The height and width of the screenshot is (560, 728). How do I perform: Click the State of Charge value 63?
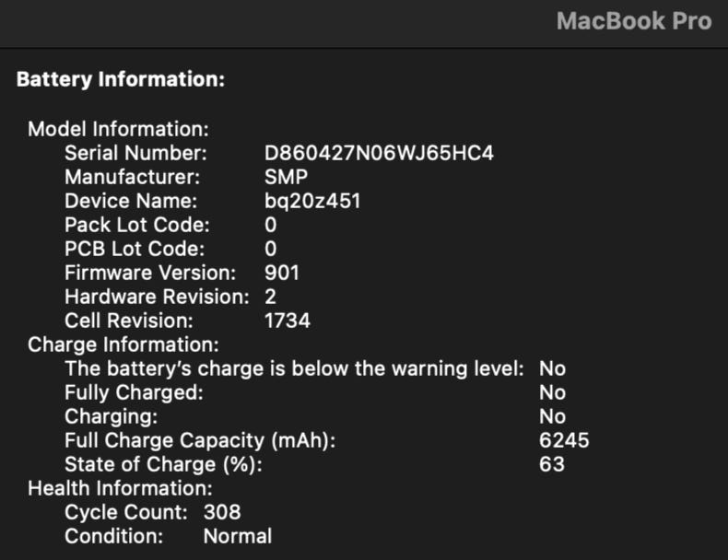552,464
